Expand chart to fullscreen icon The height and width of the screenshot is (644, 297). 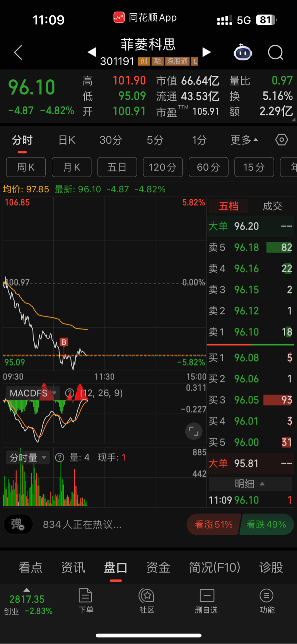(x=193, y=431)
